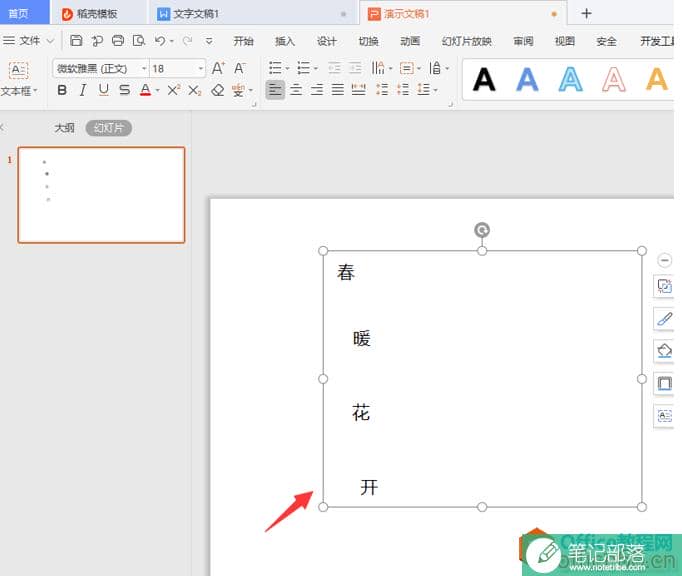The width and height of the screenshot is (682, 576).
Task: Toggle Underline formatting
Action: click(x=103, y=90)
